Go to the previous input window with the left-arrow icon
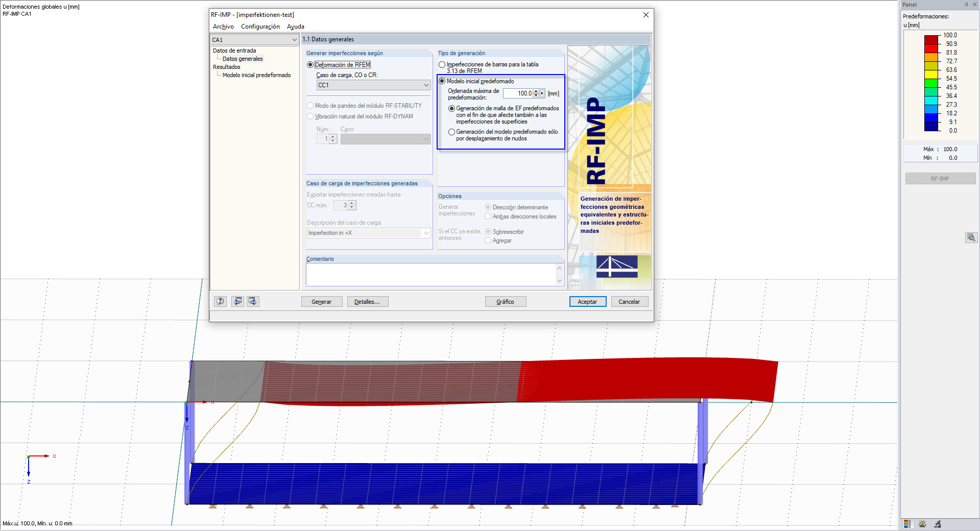Viewport: 980px width, 531px height. [237, 301]
